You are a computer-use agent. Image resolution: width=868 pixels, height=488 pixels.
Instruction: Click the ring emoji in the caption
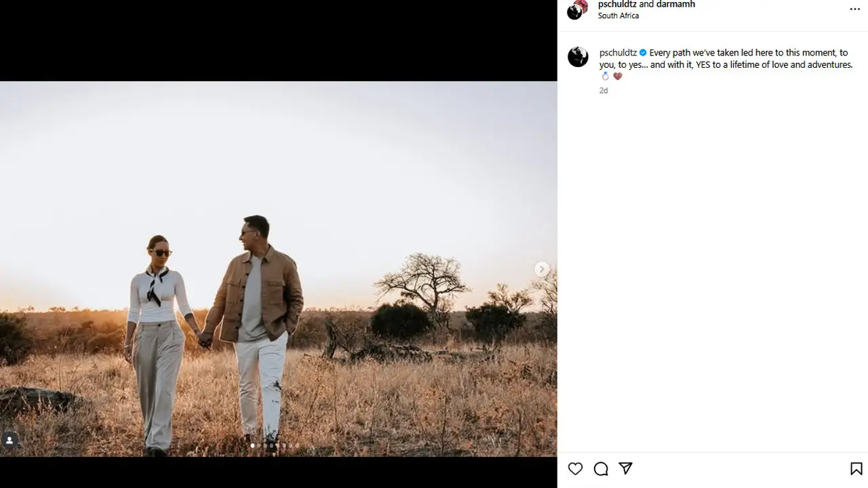coord(606,77)
